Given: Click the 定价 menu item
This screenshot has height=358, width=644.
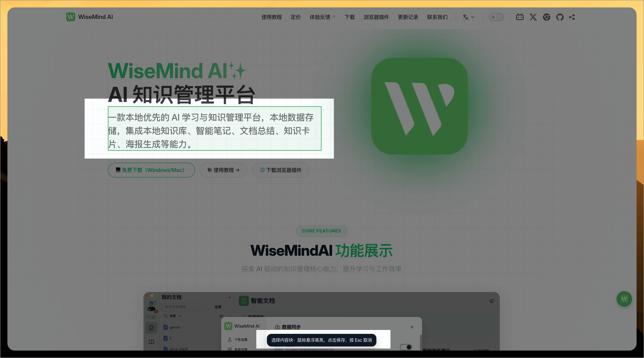Looking at the screenshot, I should coord(296,17).
